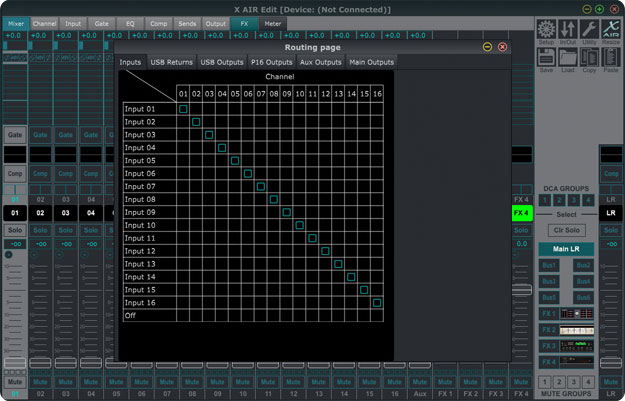This screenshot has height=401, width=625.
Task: Click the Save floppy disk icon
Action: pyautogui.click(x=546, y=57)
